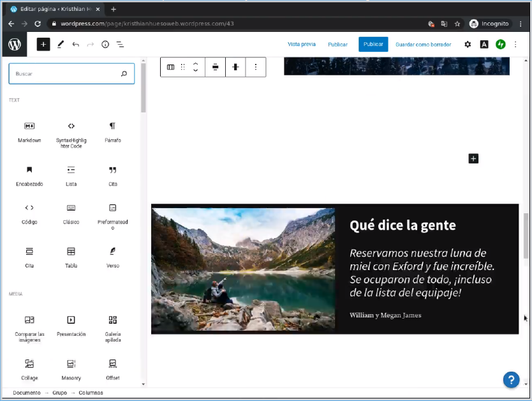This screenshot has width=532, height=401.
Task: Click the Buscar block search field
Action: (x=71, y=73)
